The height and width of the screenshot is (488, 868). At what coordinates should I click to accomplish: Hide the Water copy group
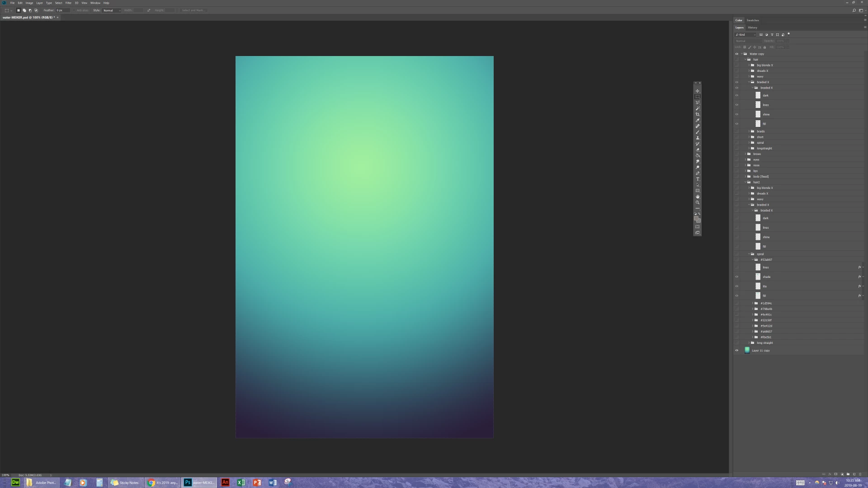point(736,54)
